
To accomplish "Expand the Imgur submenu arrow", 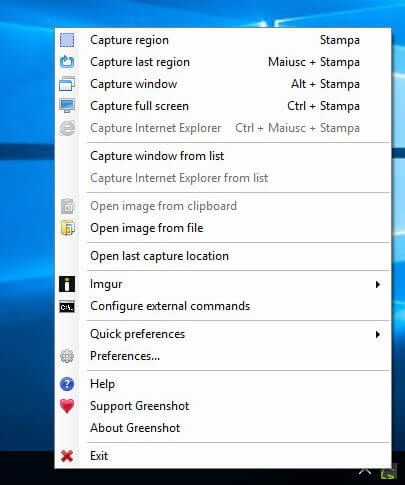I will pyautogui.click(x=378, y=284).
